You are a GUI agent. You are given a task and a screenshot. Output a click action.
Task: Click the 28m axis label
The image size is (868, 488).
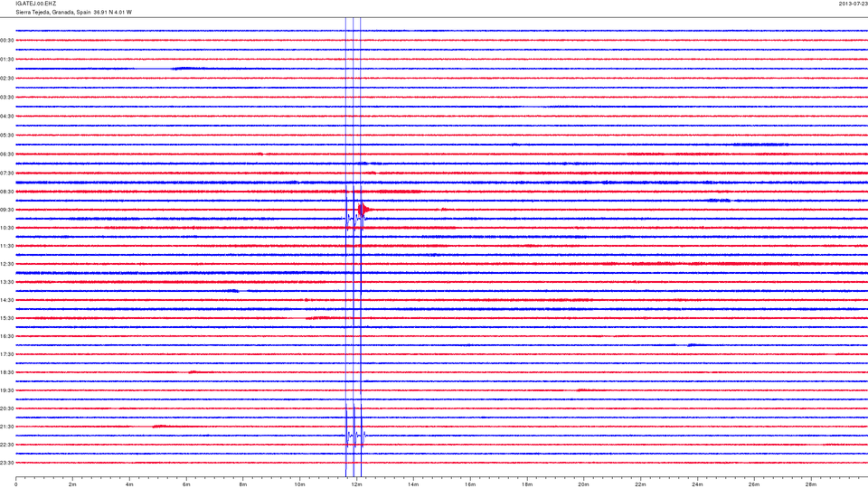point(810,484)
